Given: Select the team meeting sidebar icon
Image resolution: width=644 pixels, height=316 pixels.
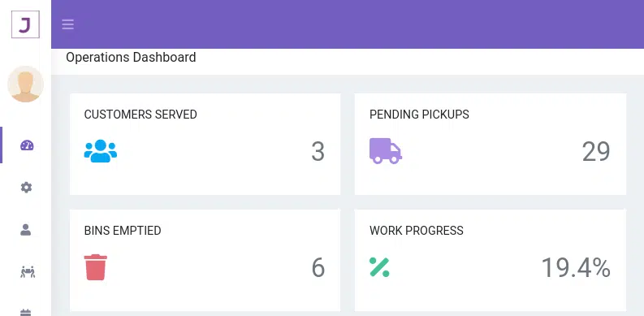Looking at the screenshot, I should (28, 271).
